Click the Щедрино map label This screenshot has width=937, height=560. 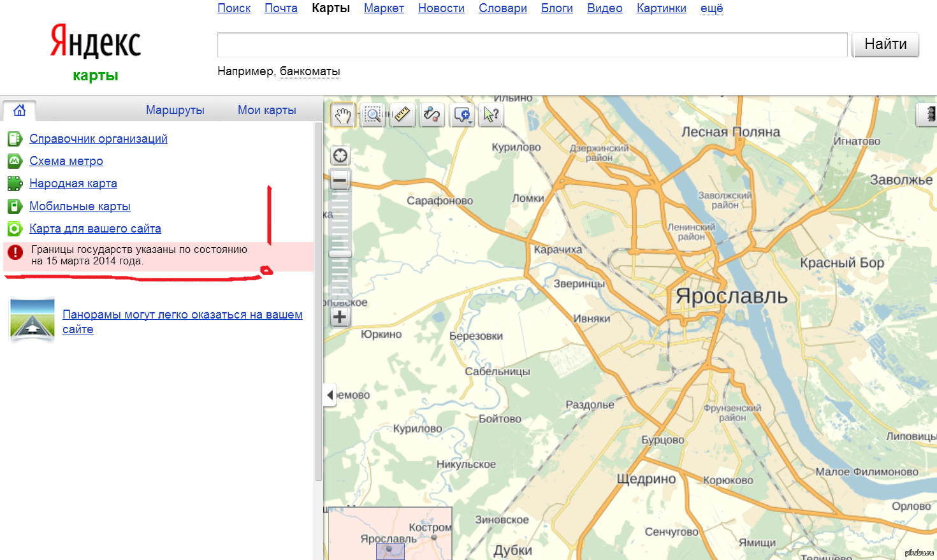click(646, 479)
